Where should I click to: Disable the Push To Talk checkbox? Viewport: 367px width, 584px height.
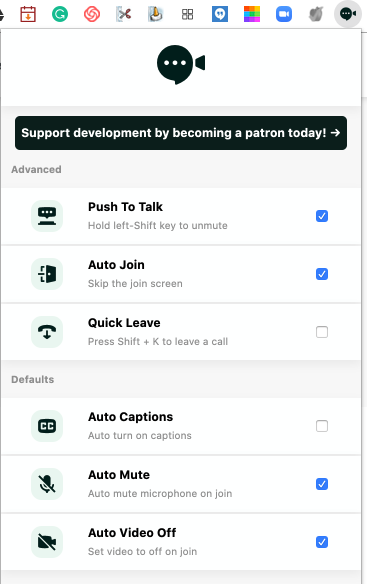pyautogui.click(x=322, y=216)
